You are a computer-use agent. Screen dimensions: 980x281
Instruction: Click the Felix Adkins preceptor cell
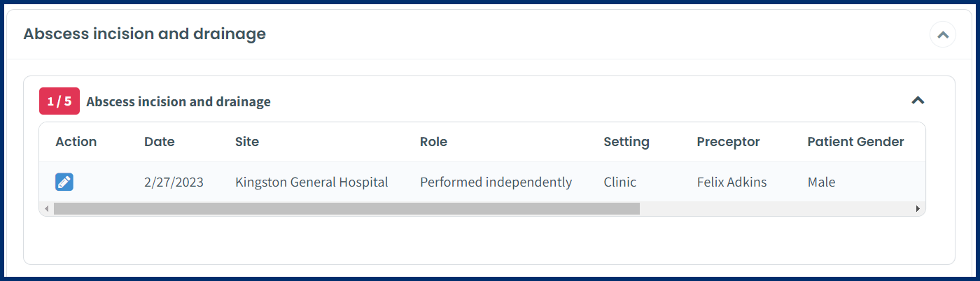click(x=731, y=182)
